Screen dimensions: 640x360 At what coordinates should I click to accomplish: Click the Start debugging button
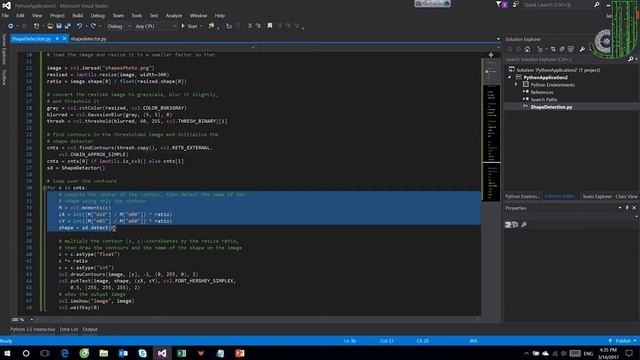pos(190,26)
